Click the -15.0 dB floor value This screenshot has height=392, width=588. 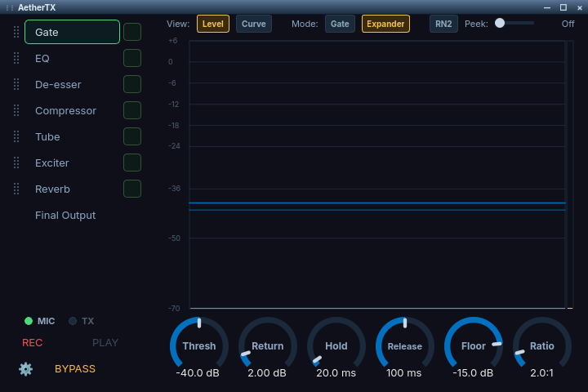473,373
